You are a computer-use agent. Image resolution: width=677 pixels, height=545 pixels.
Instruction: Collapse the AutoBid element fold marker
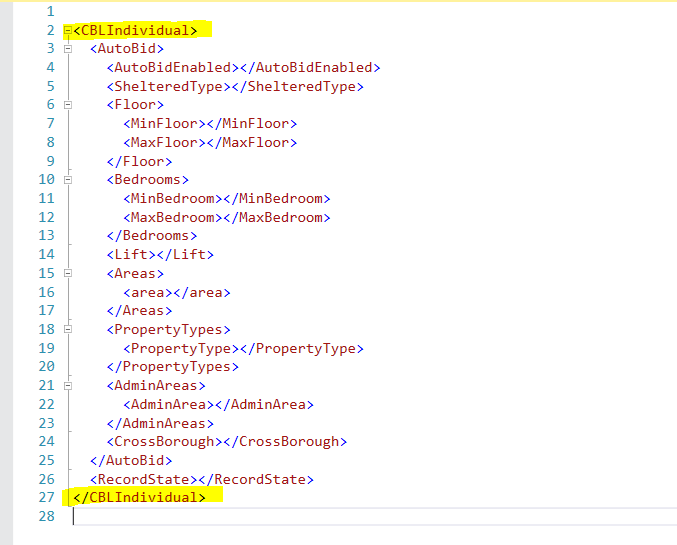click(x=68, y=49)
